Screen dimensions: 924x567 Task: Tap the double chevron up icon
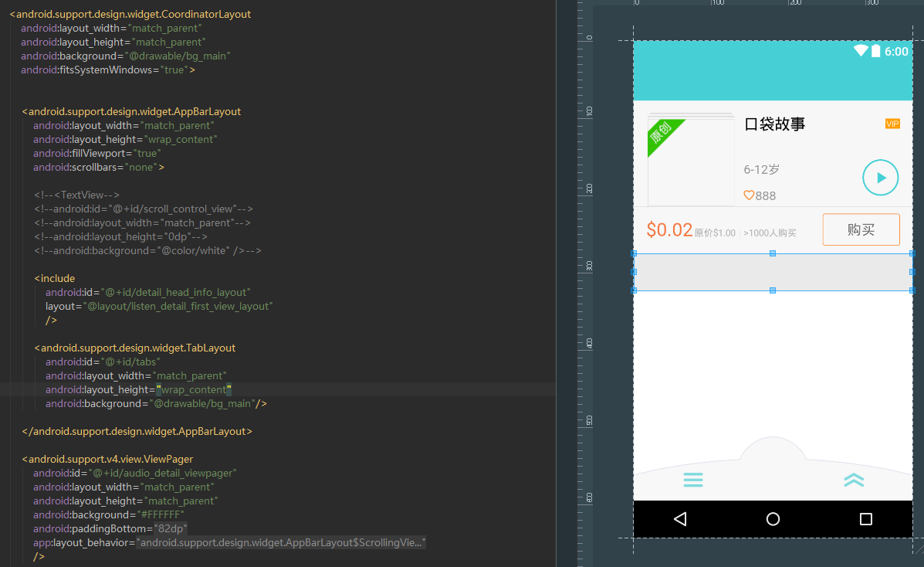click(854, 480)
